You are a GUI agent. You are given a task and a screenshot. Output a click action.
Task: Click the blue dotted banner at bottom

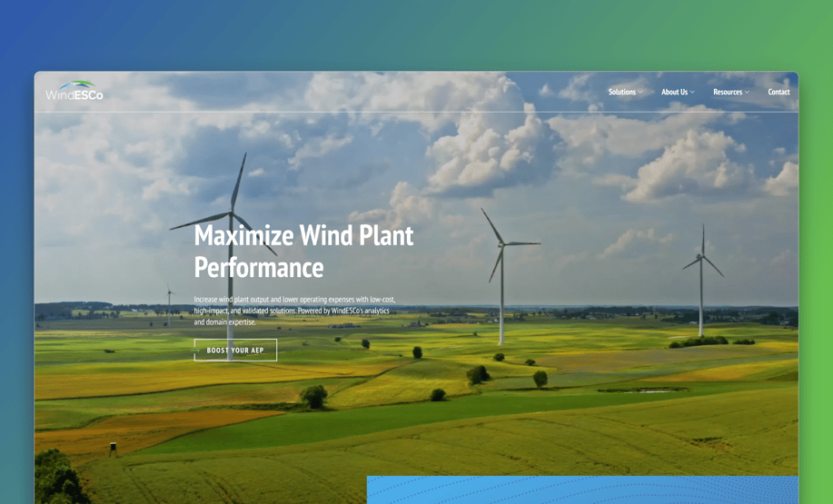[x=581, y=489]
